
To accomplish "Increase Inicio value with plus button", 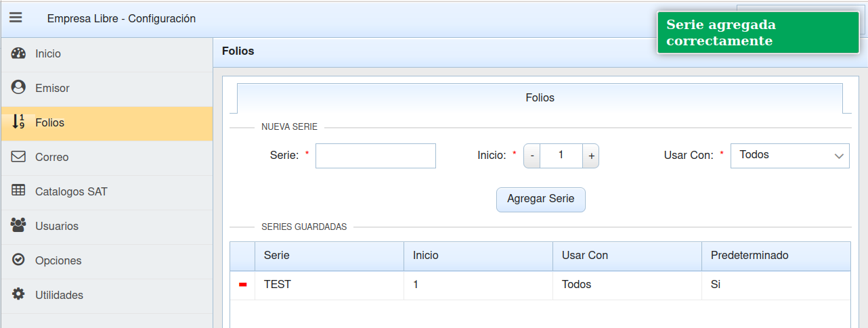I will coord(591,156).
